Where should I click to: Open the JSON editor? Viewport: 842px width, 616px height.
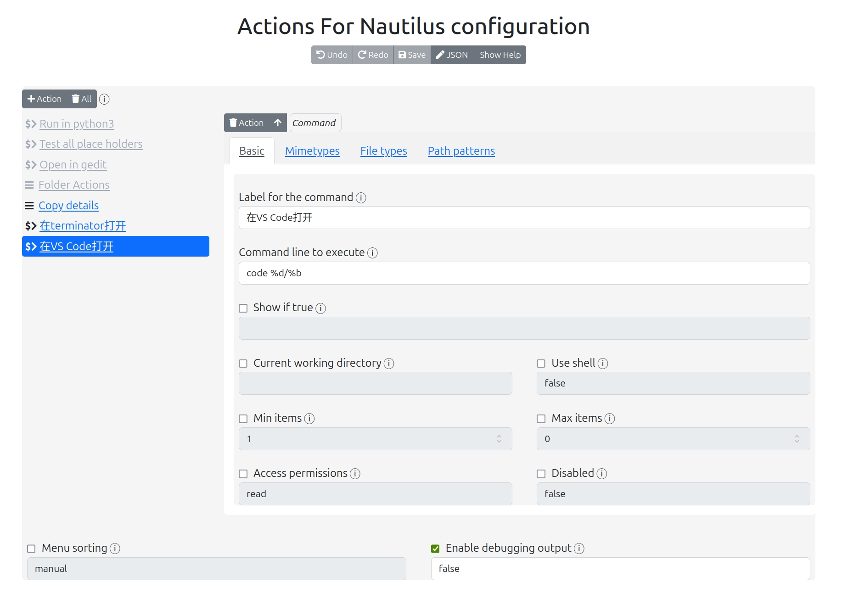pyautogui.click(x=452, y=55)
